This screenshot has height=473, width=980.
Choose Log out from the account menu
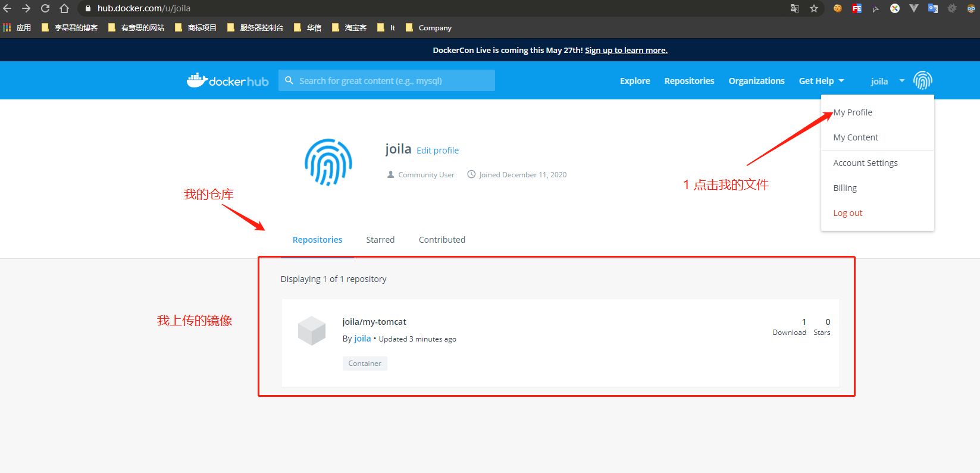click(x=847, y=213)
